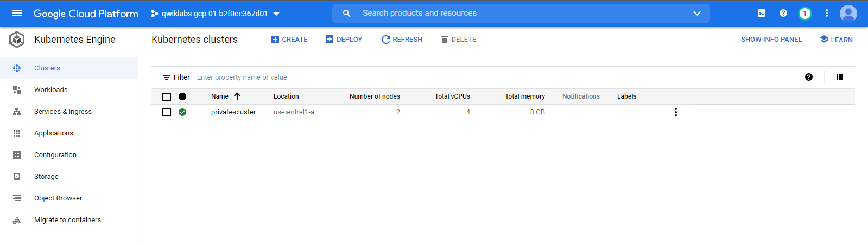
Task: Click the Total memory column header
Action: point(525,96)
